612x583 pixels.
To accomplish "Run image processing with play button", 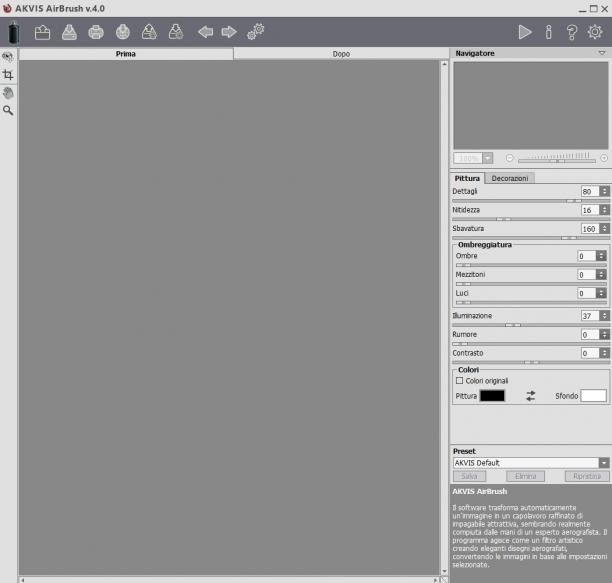I will click(525, 32).
